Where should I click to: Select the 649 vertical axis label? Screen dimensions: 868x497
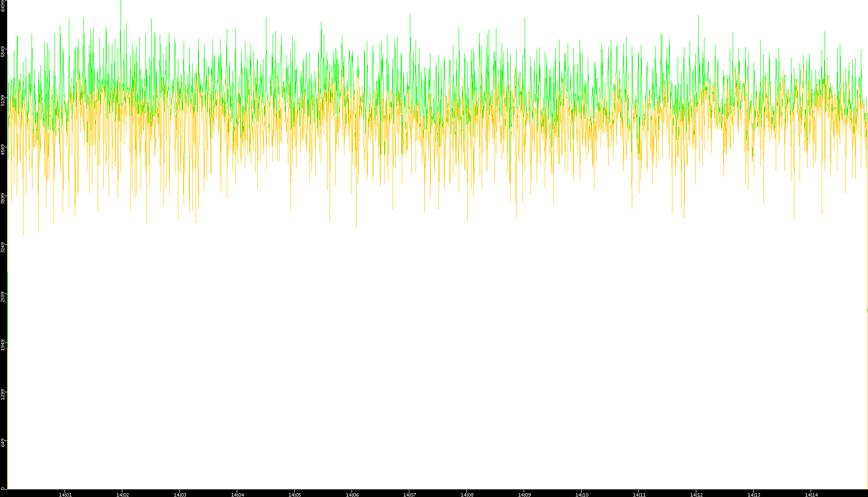3,442
